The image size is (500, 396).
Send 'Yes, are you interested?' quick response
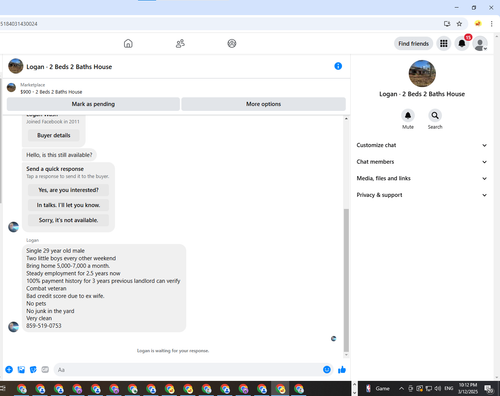68,190
